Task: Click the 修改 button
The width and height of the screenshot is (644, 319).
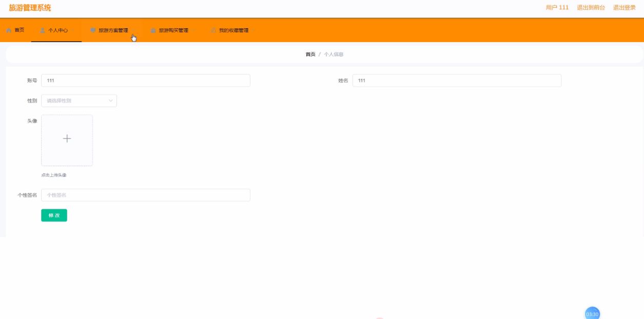Action: (54, 215)
